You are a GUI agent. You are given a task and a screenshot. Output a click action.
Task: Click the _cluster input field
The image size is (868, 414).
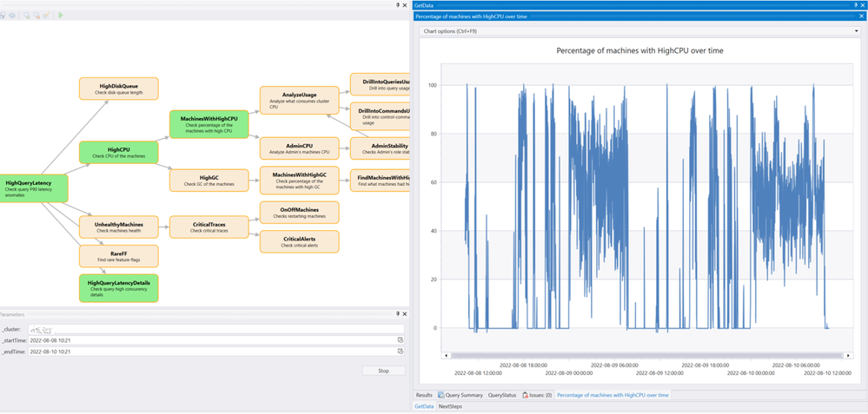[216, 329]
